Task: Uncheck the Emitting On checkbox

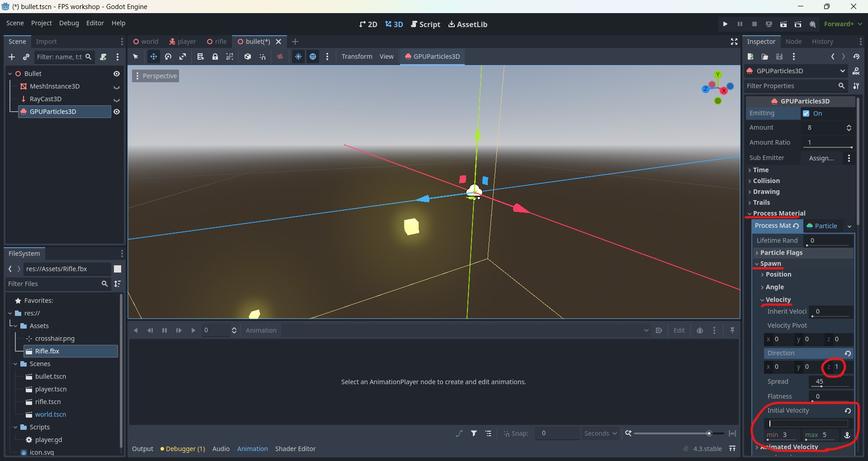Action: tap(806, 113)
